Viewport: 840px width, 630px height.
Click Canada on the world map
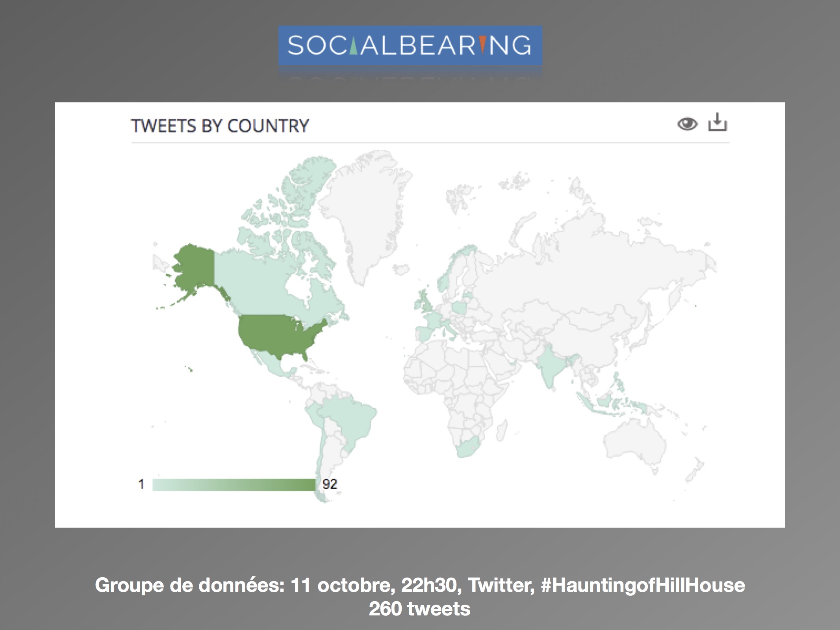[256, 283]
